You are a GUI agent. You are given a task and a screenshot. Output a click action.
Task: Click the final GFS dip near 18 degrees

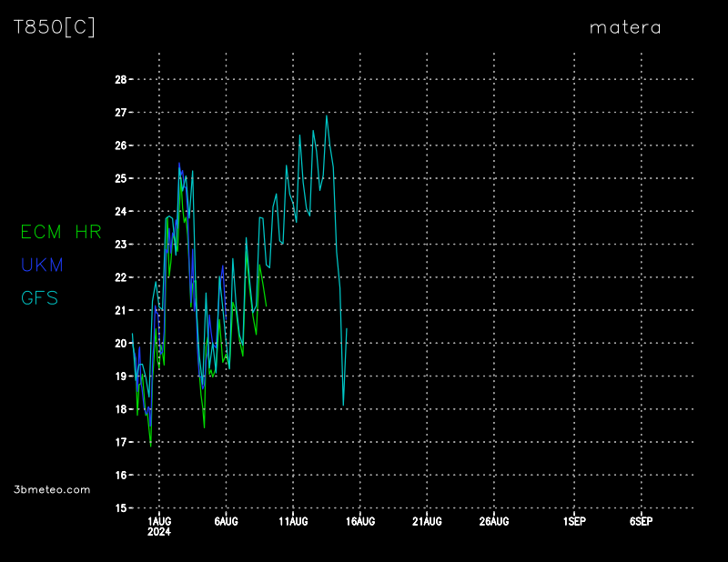click(343, 405)
